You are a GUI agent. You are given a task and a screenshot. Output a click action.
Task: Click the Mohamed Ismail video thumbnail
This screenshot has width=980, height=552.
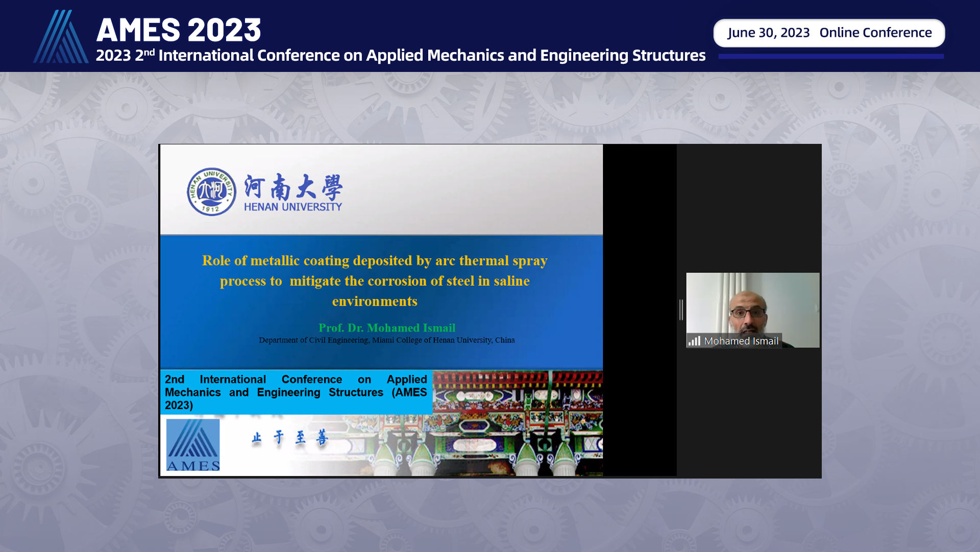coord(752,310)
